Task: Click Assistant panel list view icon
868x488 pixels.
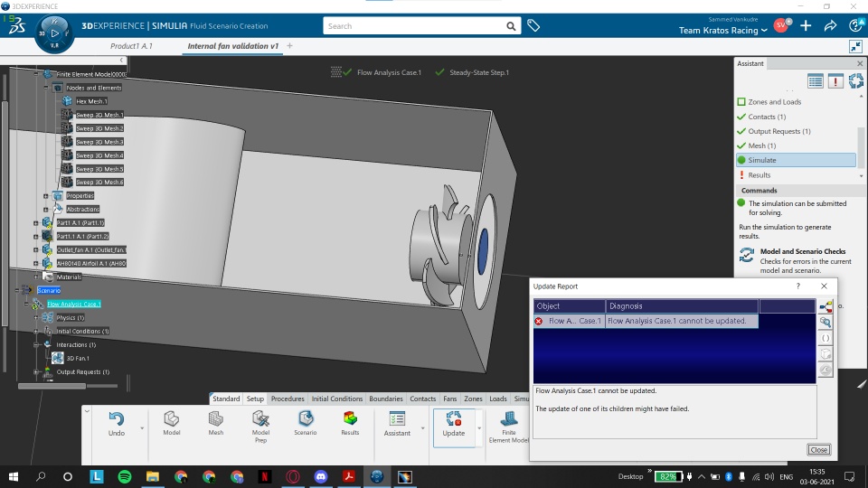Action: coord(815,81)
